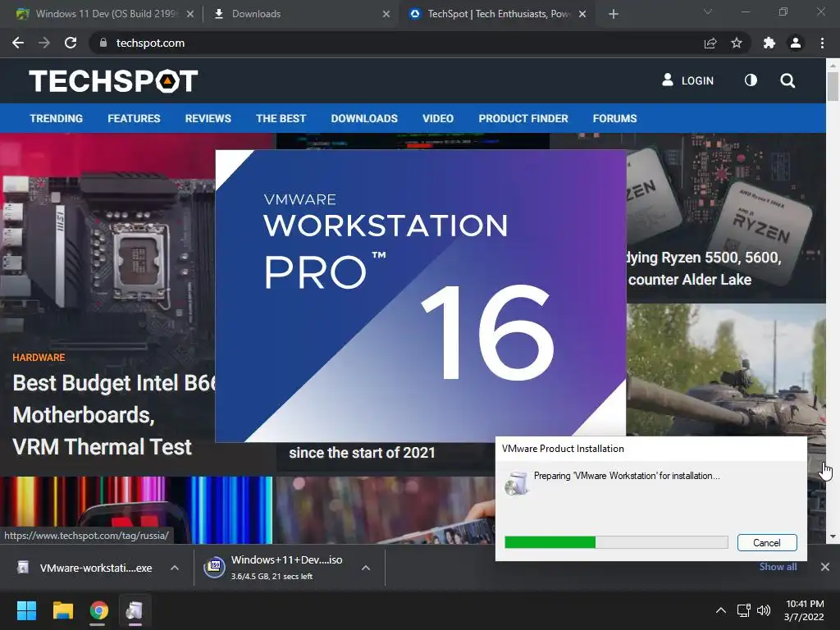Open the tab search chevron
Viewport: 840px width, 630px height.
[708, 11]
